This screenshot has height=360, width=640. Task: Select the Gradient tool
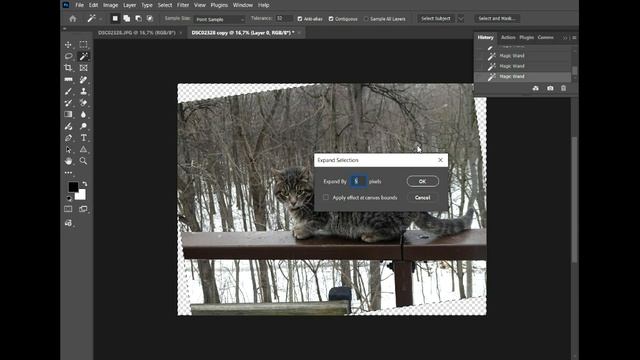[68, 115]
